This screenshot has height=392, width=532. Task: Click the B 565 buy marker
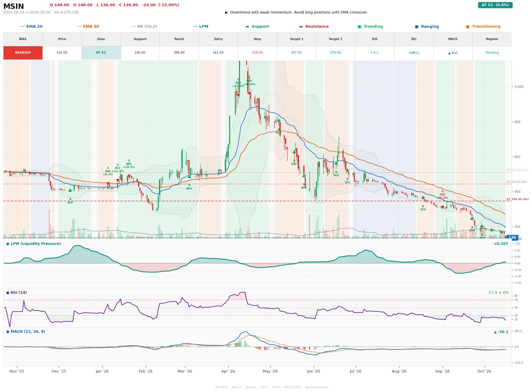336,163
